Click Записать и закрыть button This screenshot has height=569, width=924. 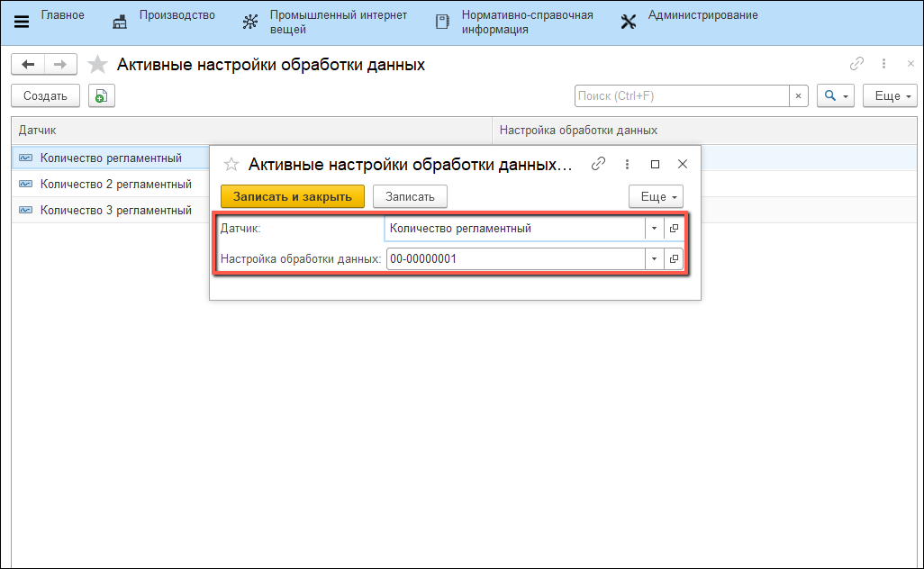coord(293,196)
